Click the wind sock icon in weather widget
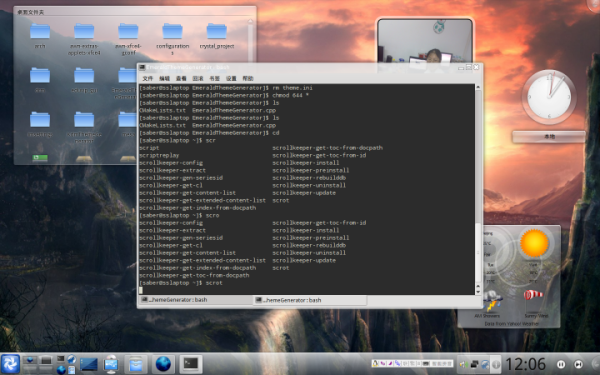600x375 pixels. tap(533, 295)
